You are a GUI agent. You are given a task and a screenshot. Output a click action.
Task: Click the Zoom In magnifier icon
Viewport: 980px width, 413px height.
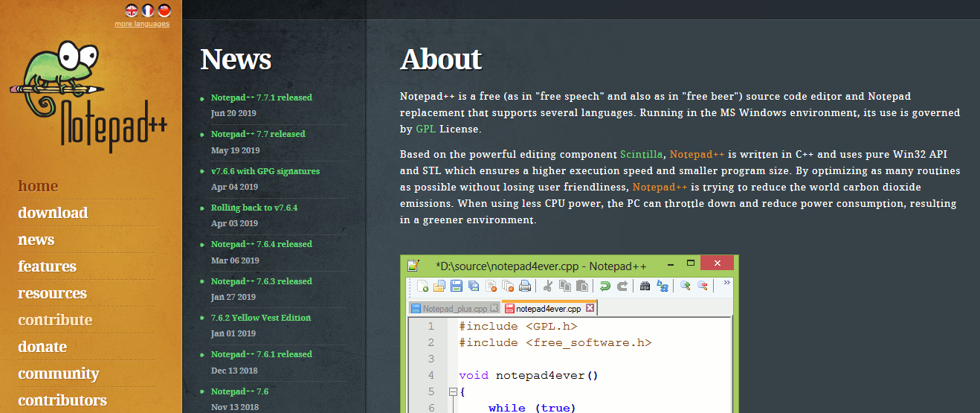tap(685, 286)
